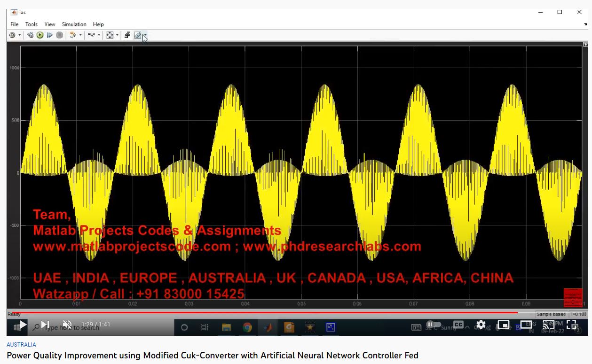592x364 pixels.
Task: Unmute the video volume
Action: pos(67,325)
